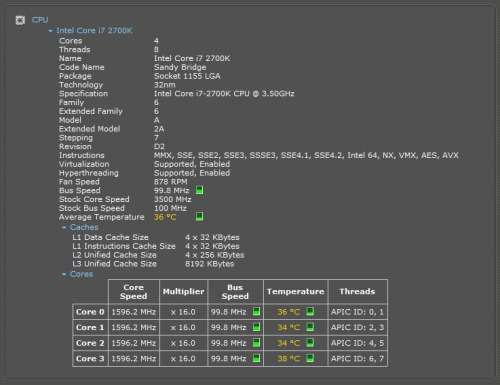
Task: Select the Fan Speed value 878 RPM
Action: click(171, 182)
